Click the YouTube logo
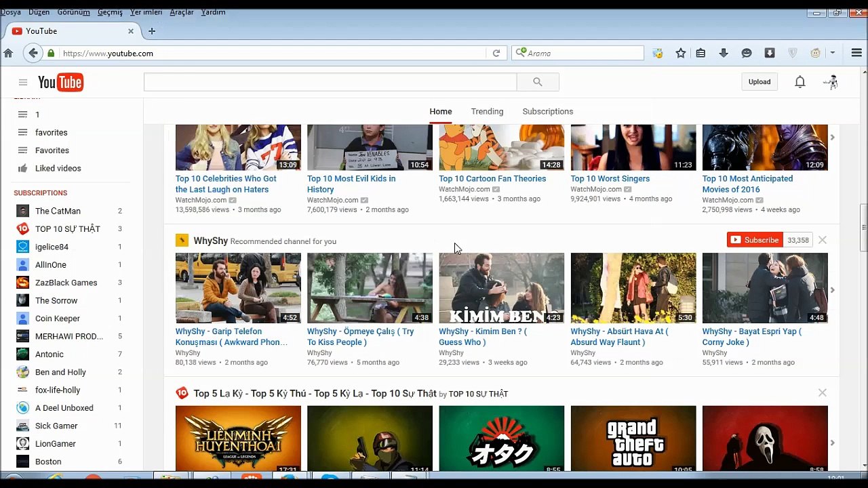The image size is (868, 488). [x=60, y=82]
